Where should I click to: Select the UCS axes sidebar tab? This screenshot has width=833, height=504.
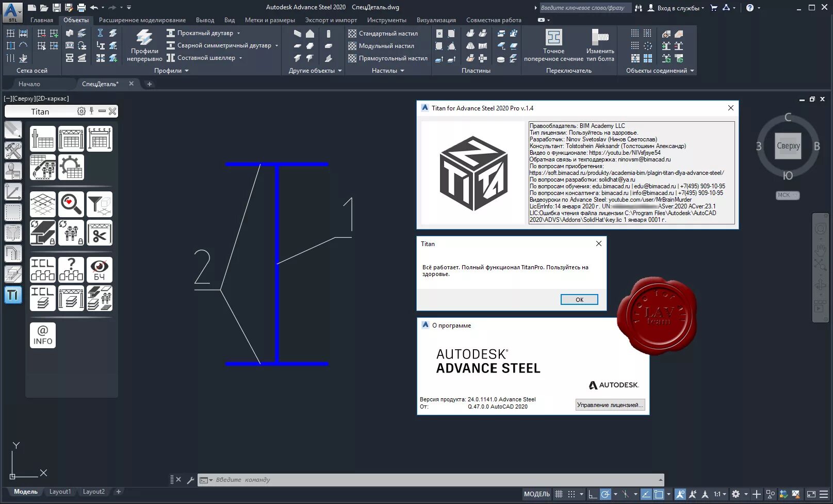tap(13, 192)
